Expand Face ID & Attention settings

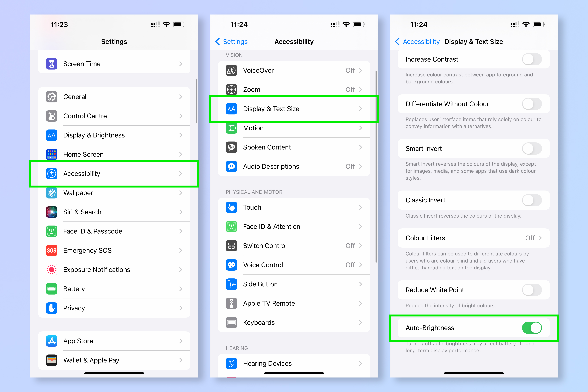(294, 226)
